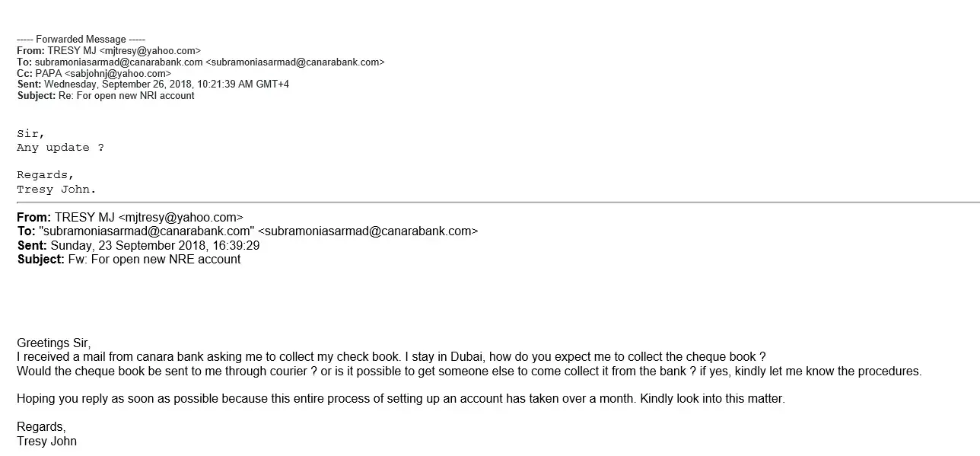Click the final 'Tresy John' signature at the bottom
The image size is (980, 456).
click(x=46, y=441)
